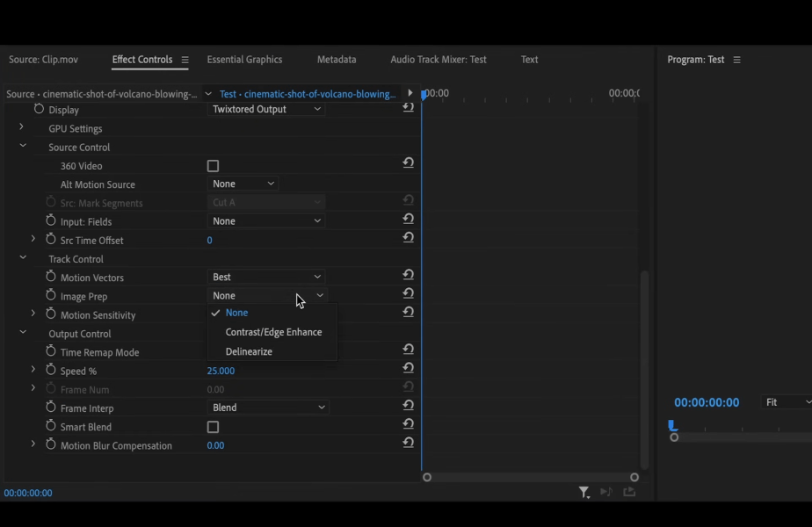The width and height of the screenshot is (812, 527).
Task: Open the Display dropdown set to Twixtored Output
Action: 266,109
